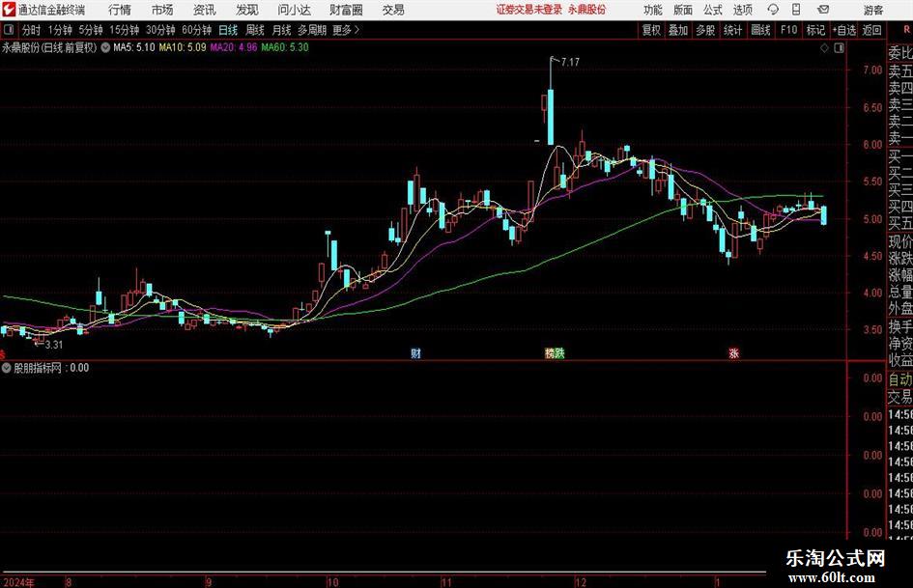Open the 问小达 menu
Screen dimensions: 913x588
(x=294, y=10)
